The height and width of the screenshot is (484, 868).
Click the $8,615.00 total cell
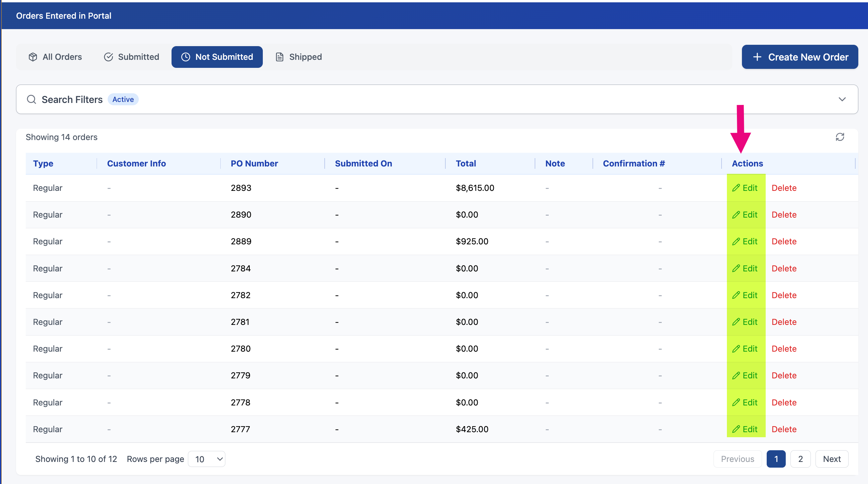(x=475, y=188)
